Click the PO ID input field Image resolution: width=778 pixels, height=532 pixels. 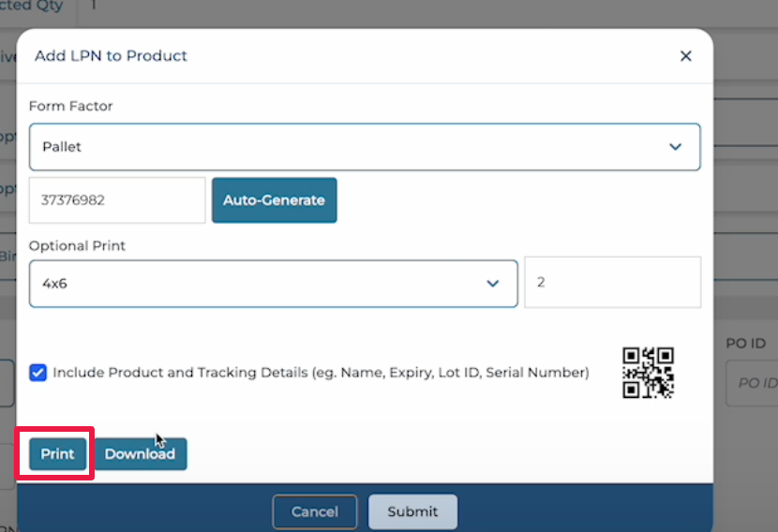click(x=755, y=383)
